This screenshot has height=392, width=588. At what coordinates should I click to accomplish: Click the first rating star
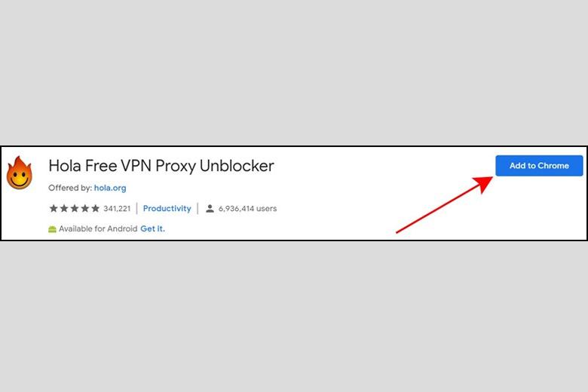tap(54, 208)
